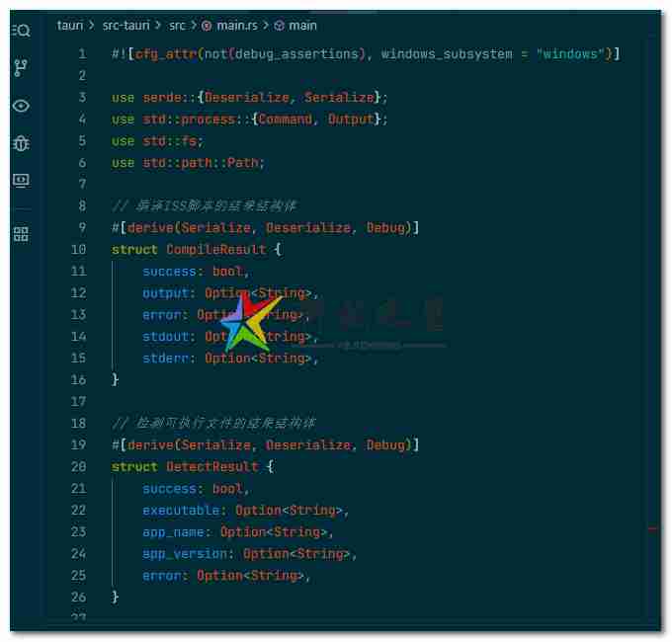Open the Run and Debug bug icon
This screenshot has width=672, height=642.
[21, 143]
